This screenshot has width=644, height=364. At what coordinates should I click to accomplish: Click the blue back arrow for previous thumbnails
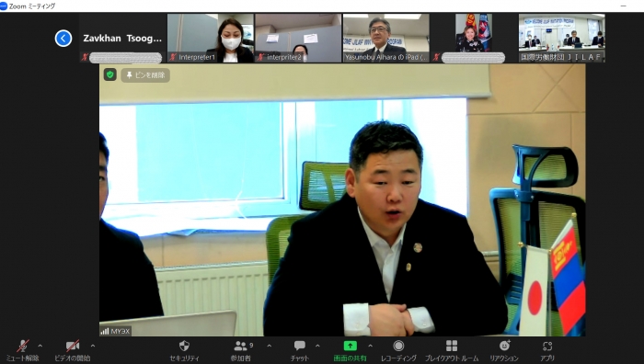pyautogui.click(x=63, y=39)
